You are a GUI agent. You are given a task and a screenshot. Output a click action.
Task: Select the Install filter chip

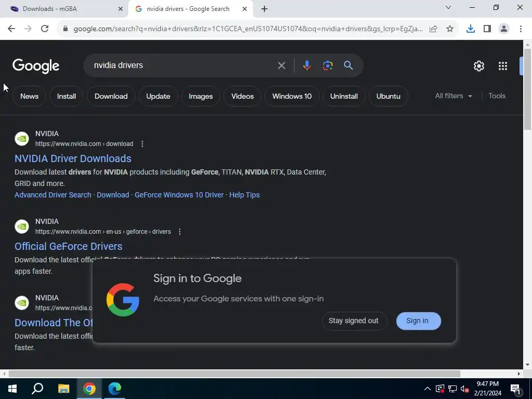[x=66, y=96]
